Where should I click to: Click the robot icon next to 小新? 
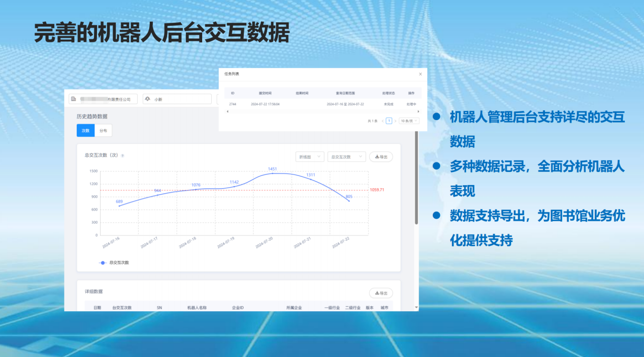pos(148,99)
